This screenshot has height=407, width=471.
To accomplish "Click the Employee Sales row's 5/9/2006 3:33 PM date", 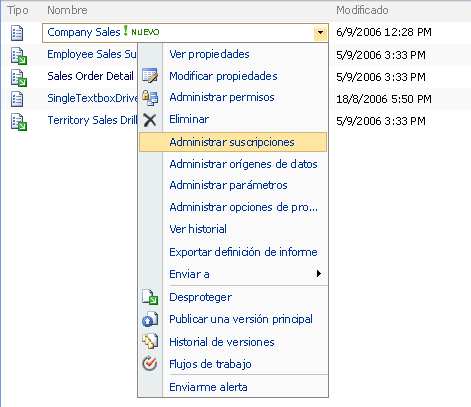I will coord(381,55).
